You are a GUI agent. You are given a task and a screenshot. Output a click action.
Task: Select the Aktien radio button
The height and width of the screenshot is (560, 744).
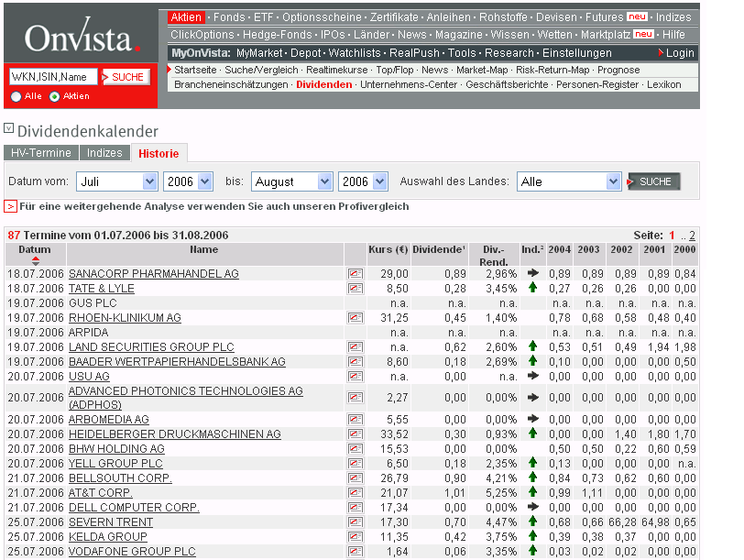click(54, 96)
